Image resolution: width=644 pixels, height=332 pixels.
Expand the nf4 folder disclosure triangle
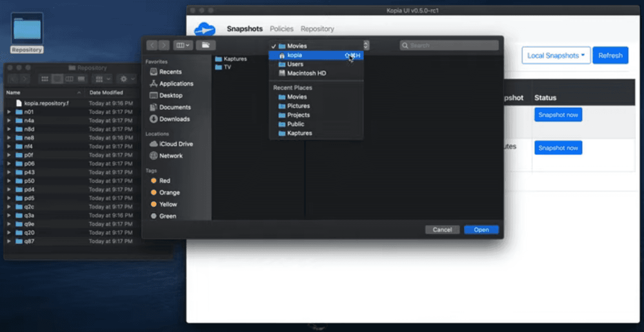(x=9, y=146)
